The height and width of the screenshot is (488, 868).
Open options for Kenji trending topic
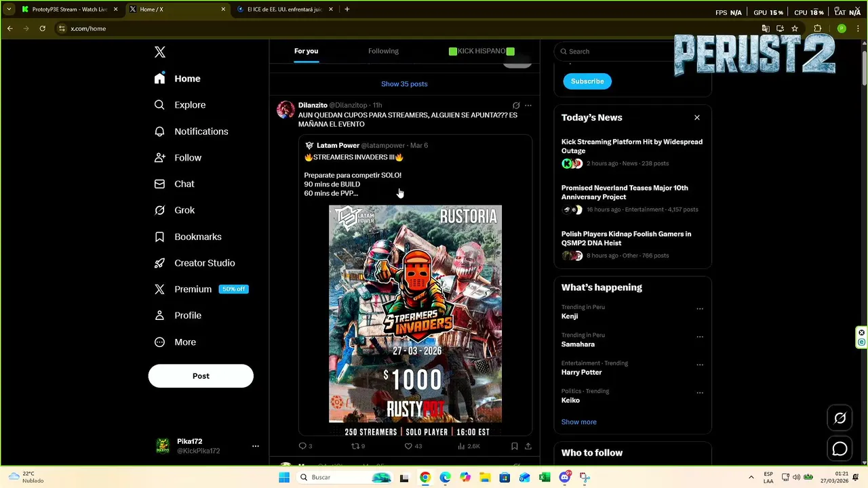[x=700, y=309]
